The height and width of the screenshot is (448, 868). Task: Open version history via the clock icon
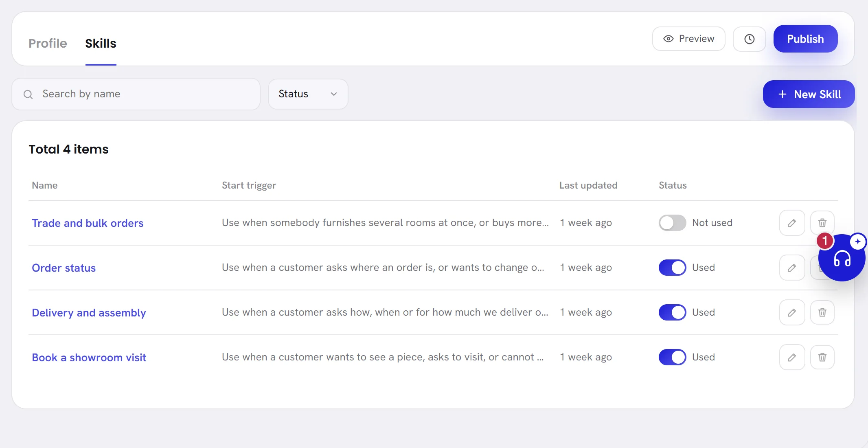749,39
